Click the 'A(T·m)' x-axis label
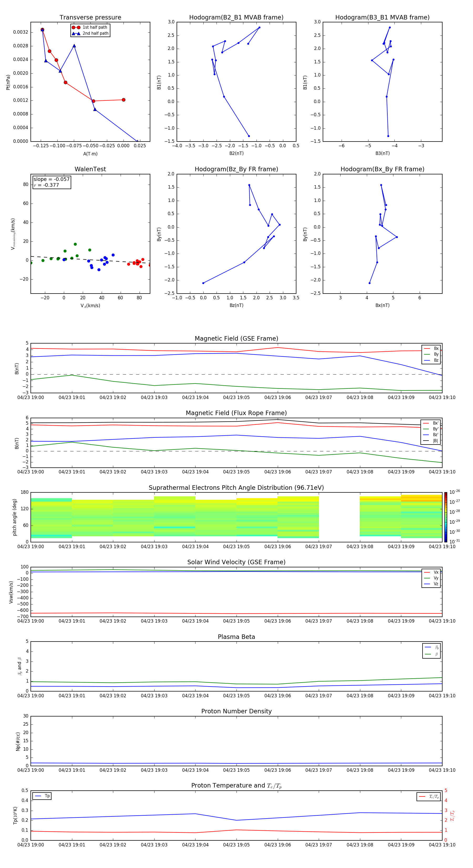The height and width of the screenshot is (868, 473). (90, 154)
